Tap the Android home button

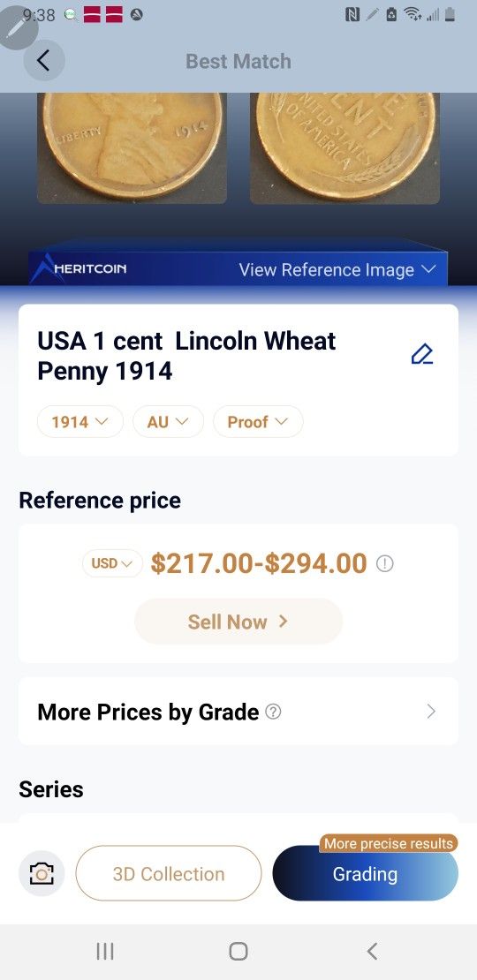pyautogui.click(x=238, y=951)
